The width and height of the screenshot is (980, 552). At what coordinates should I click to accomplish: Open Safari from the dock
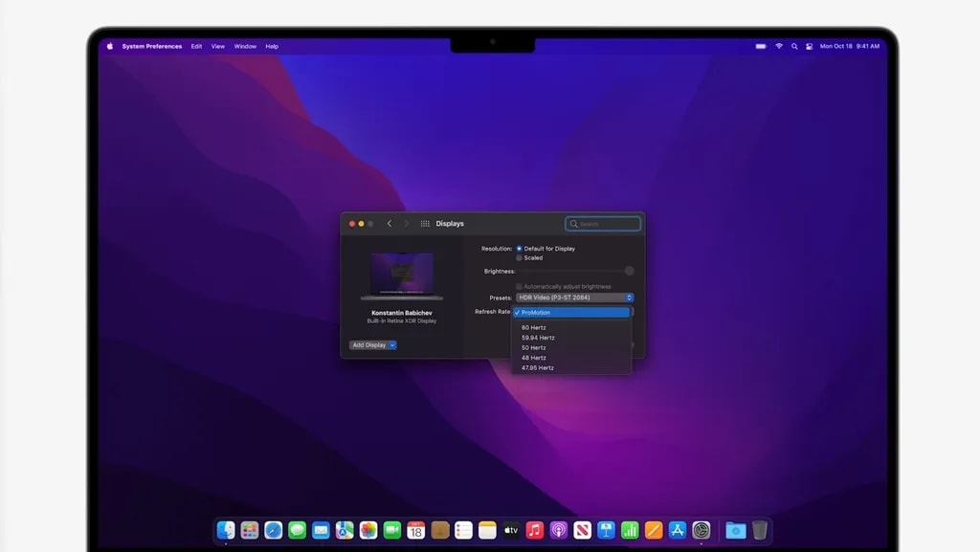tap(274, 530)
